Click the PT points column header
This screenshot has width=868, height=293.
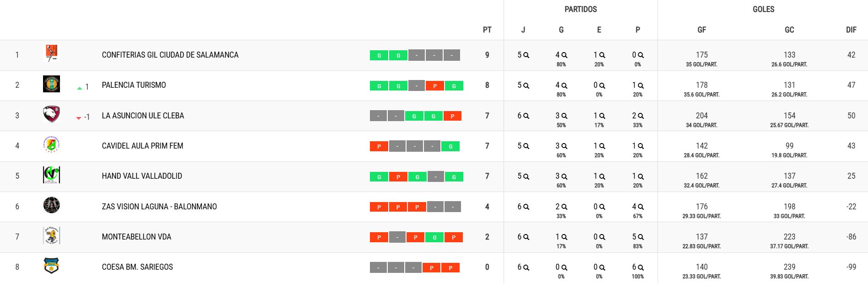click(487, 30)
